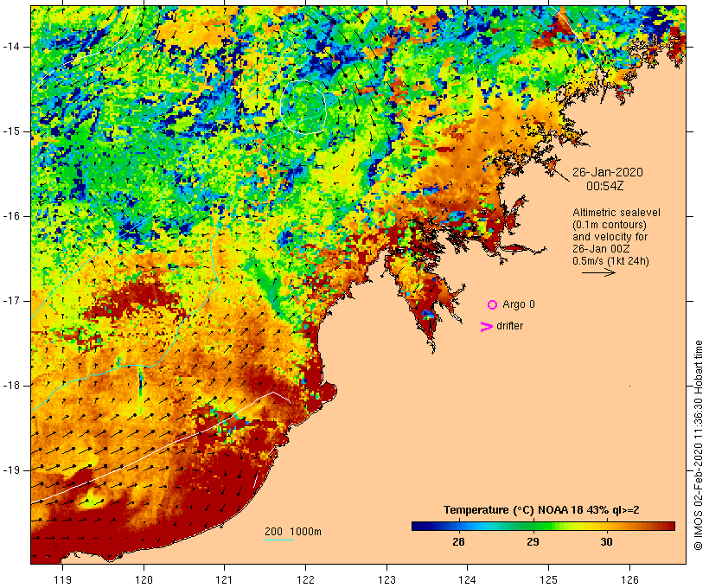Click the 0.5m/s (1kt 24h) label
The width and height of the screenshot is (709, 588).
coord(610,261)
